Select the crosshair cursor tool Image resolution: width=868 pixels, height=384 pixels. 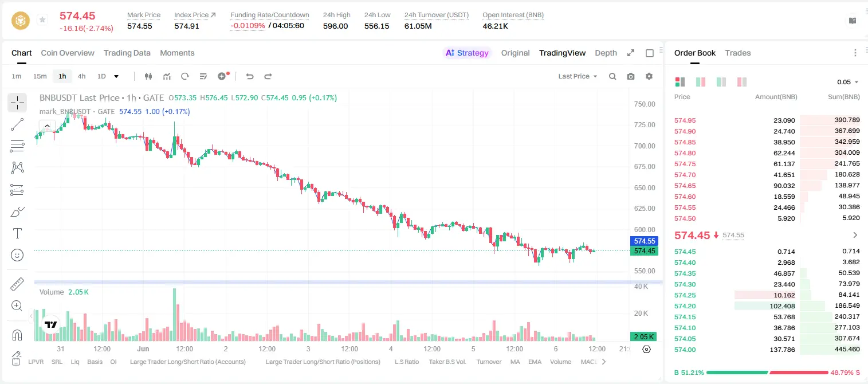[x=17, y=103]
